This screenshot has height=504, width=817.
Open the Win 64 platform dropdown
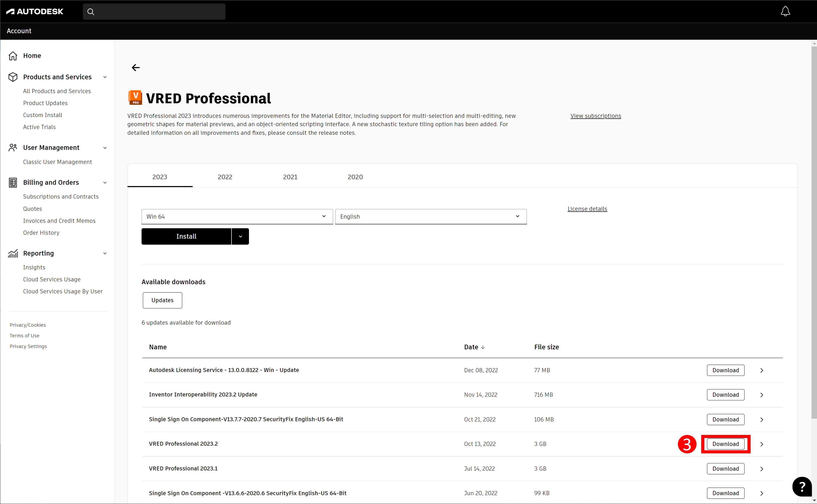(x=237, y=216)
